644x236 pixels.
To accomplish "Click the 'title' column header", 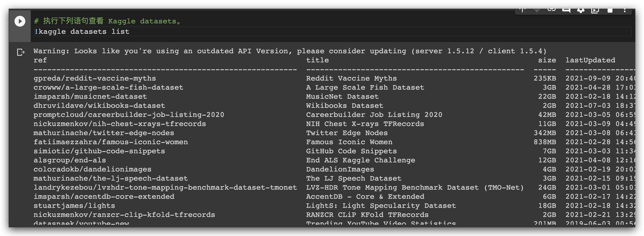I will click(317, 60).
